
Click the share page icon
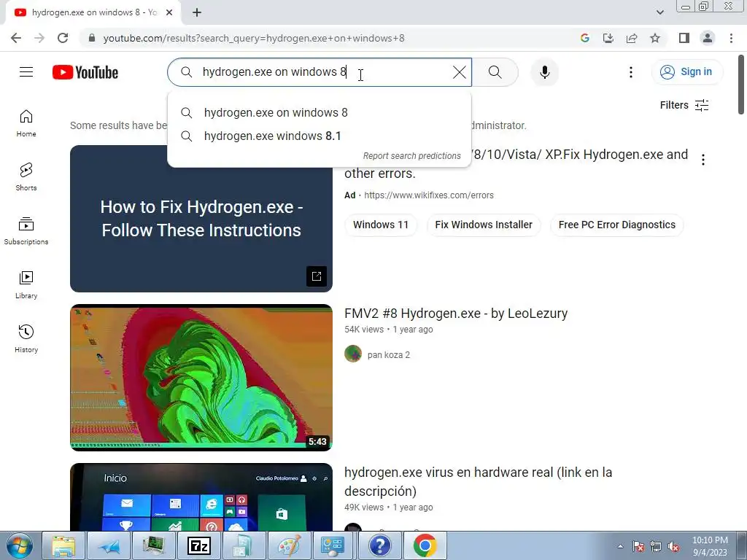(632, 38)
